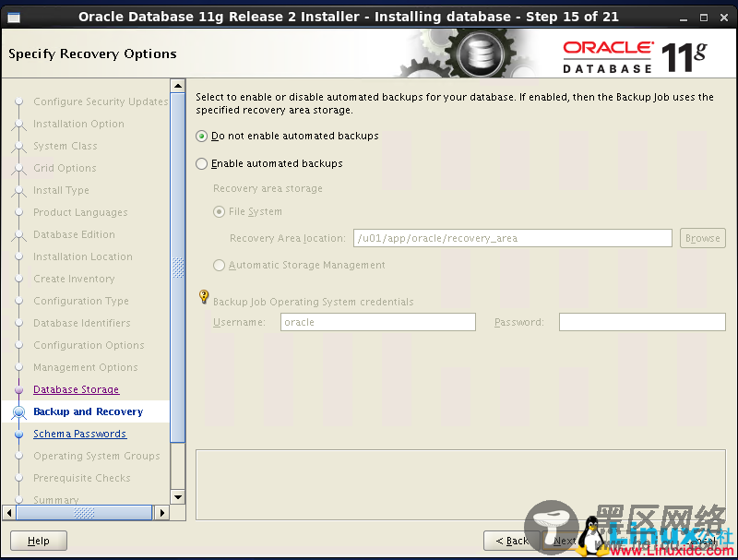This screenshot has height=560, width=738.
Task: Click the Operating System Groups step
Action: (97, 456)
